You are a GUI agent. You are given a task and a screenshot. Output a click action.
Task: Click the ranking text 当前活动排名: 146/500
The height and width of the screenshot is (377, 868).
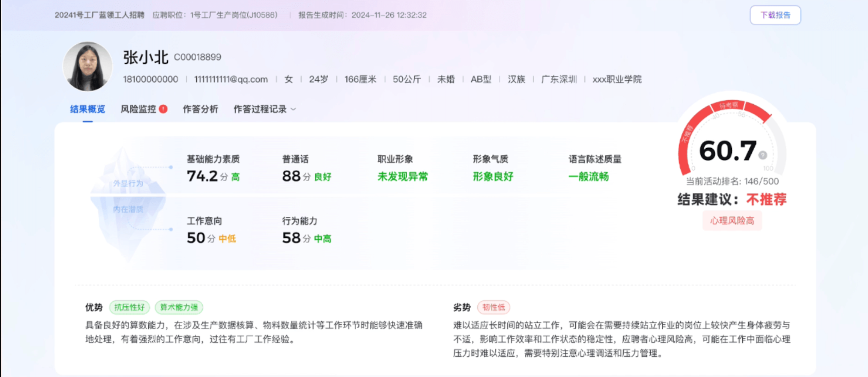pyautogui.click(x=732, y=181)
